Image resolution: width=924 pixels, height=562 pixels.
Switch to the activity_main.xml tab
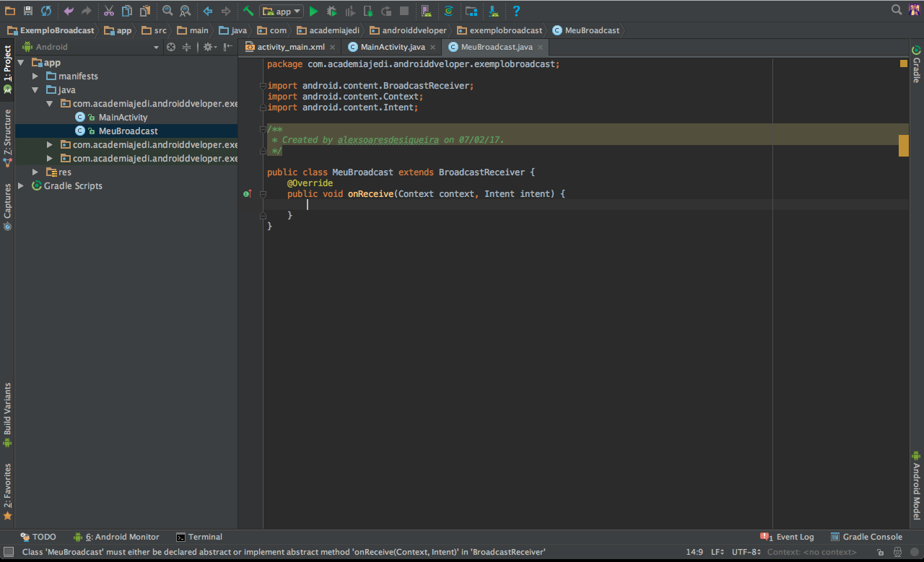[x=291, y=47]
